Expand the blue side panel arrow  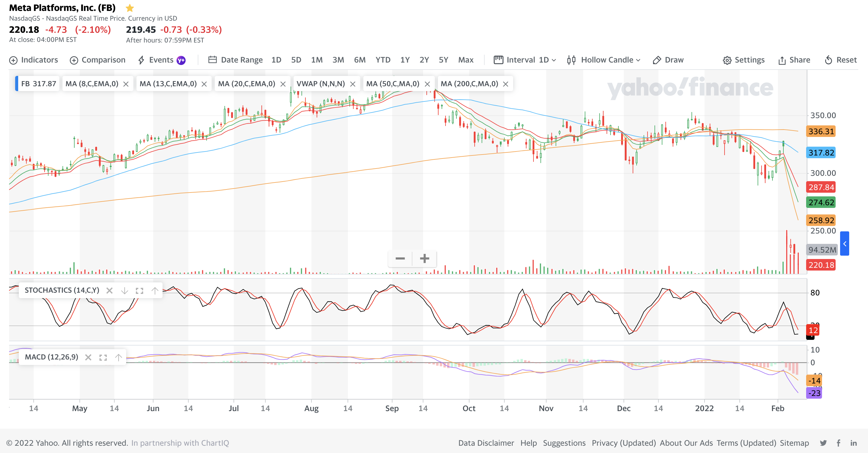pyautogui.click(x=844, y=244)
